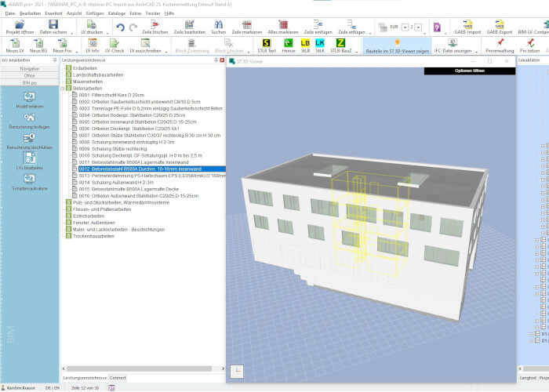
Task: Open STLB Text yellow S icon
Action: tap(267, 43)
